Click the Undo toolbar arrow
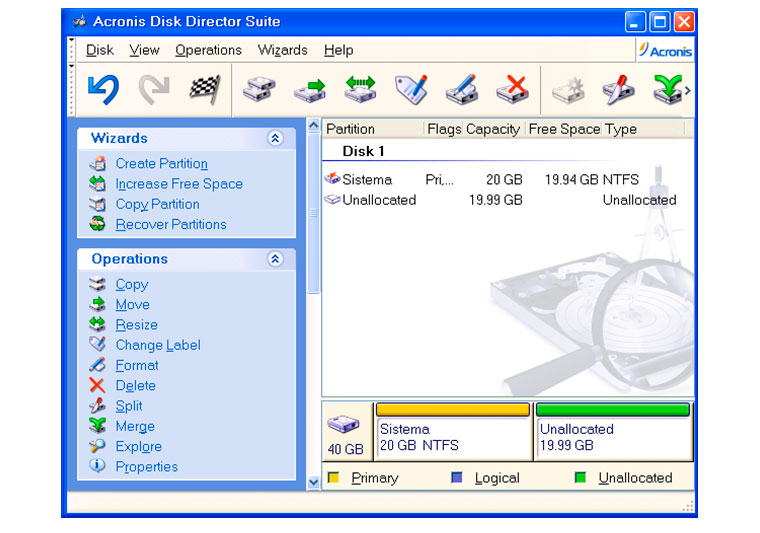 click(103, 90)
